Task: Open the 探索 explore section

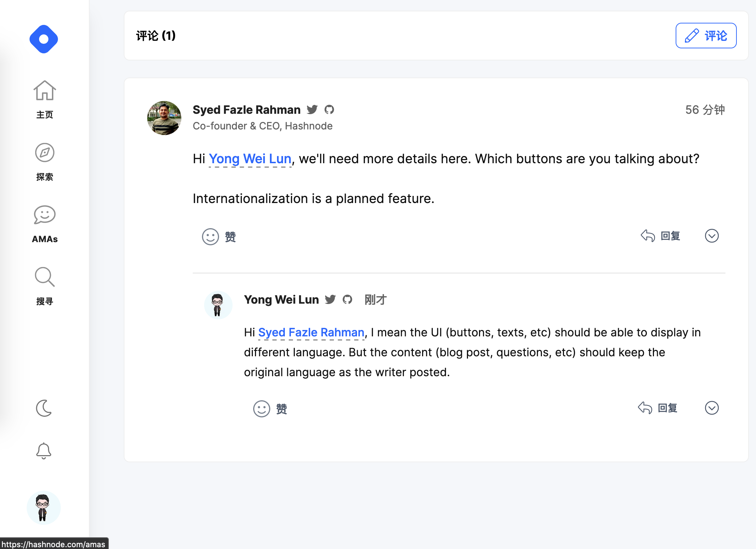Action: click(x=44, y=162)
